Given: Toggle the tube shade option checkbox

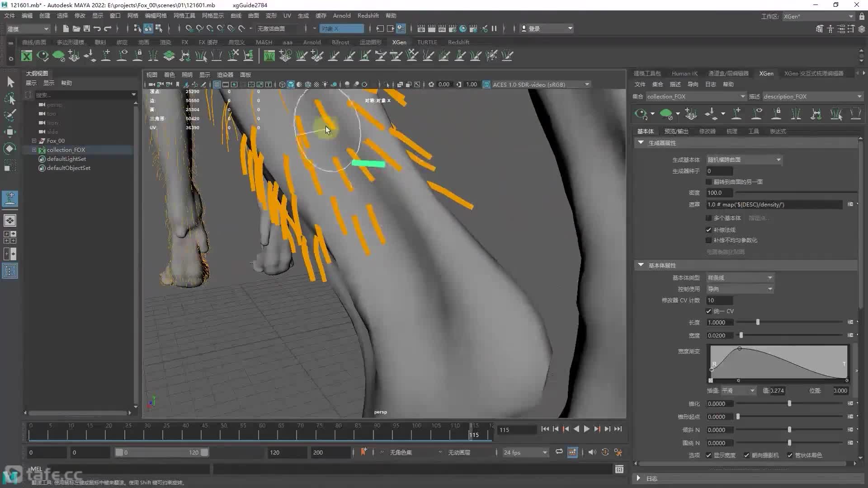Looking at the screenshot, I should click(x=790, y=455).
